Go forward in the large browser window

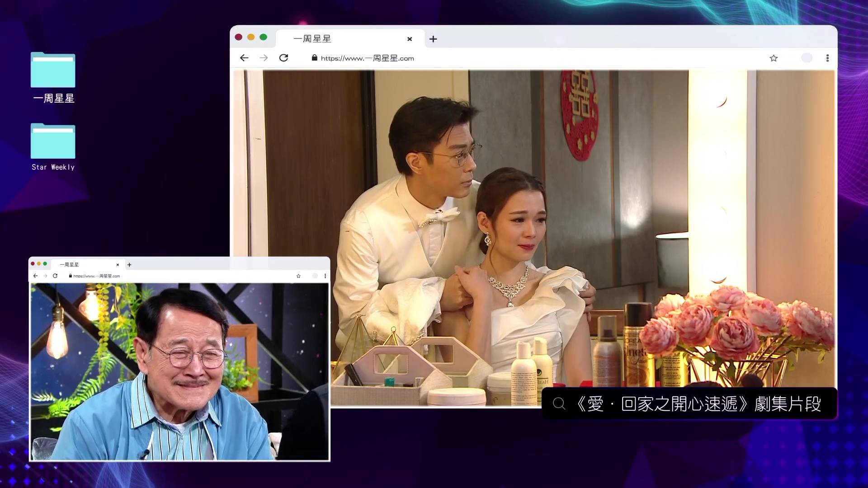[264, 58]
